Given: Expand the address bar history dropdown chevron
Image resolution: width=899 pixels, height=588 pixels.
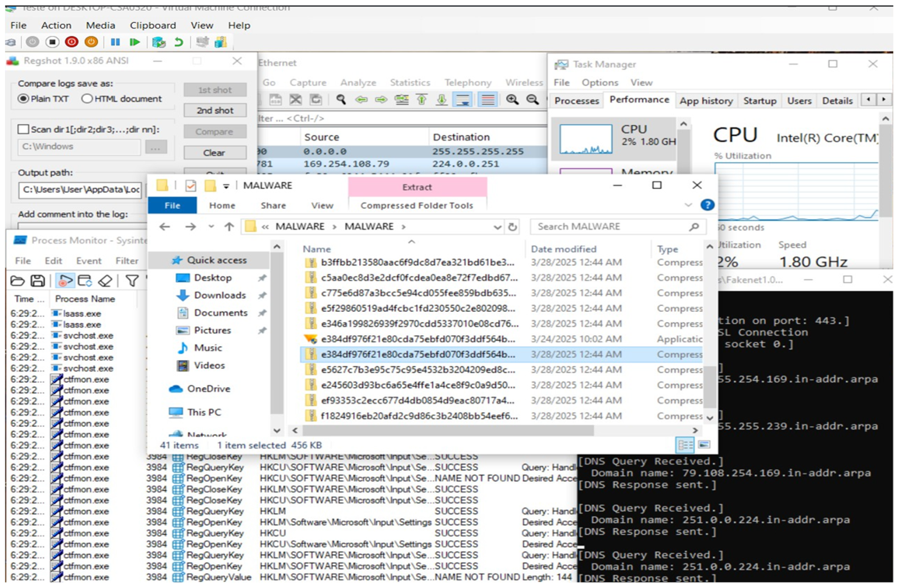Looking at the screenshot, I should pyautogui.click(x=497, y=227).
